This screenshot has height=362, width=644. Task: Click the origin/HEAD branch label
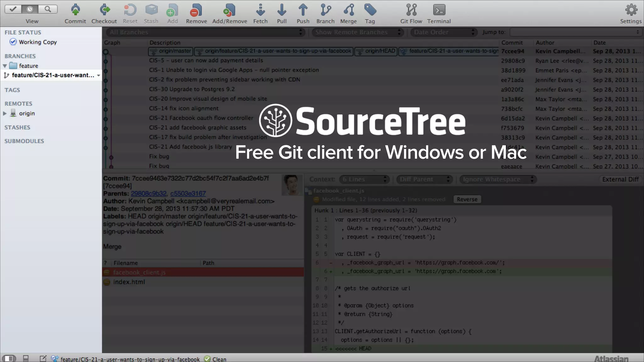(376, 51)
